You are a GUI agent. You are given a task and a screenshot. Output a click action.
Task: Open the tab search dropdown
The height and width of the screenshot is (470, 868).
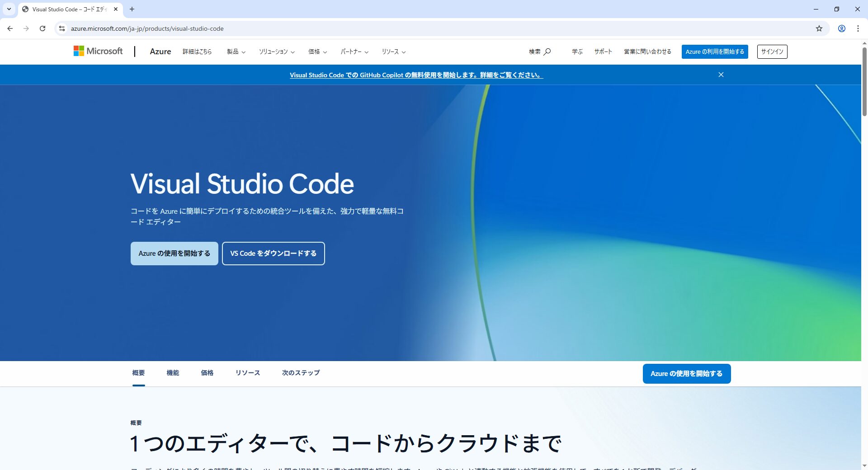click(9, 9)
